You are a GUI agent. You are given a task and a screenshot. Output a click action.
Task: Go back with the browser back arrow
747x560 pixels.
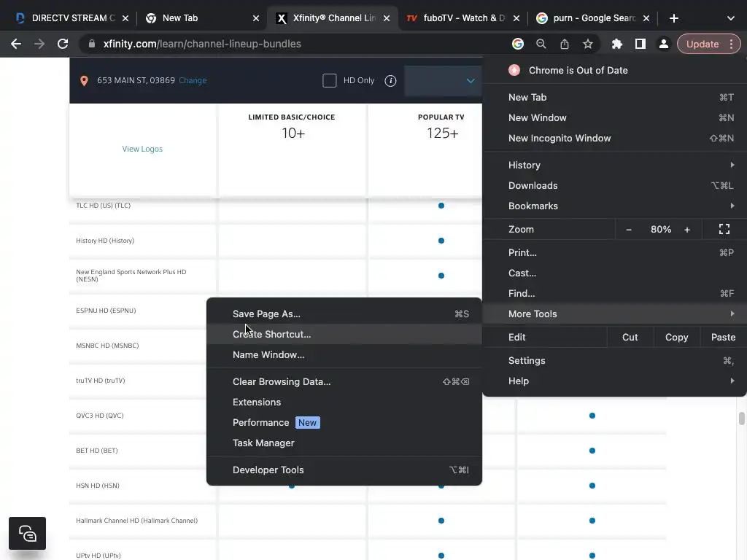pyautogui.click(x=16, y=44)
